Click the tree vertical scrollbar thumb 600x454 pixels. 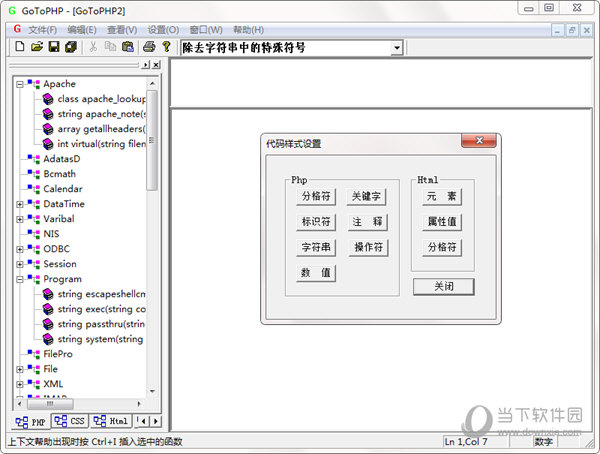pyautogui.click(x=152, y=140)
